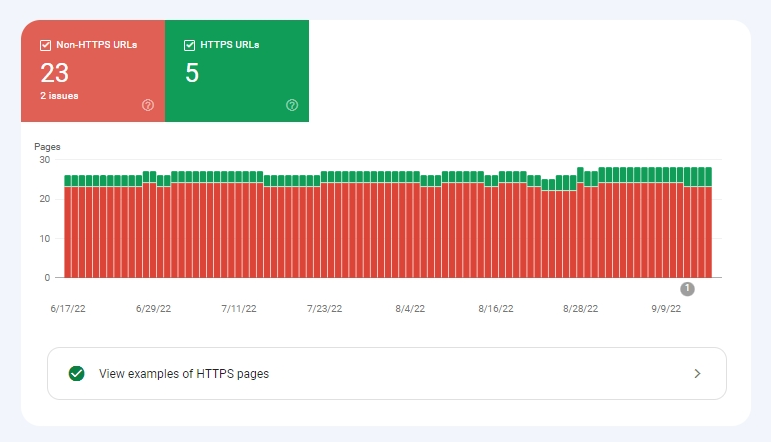Click the HTTPS URLs count 5
Screen dimensions: 771x442
[x=192, y=73]
